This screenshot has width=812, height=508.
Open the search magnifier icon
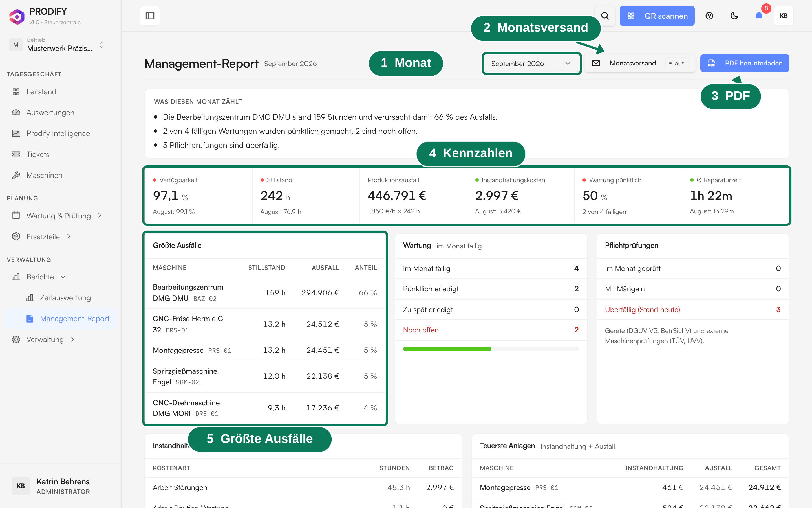605,16
